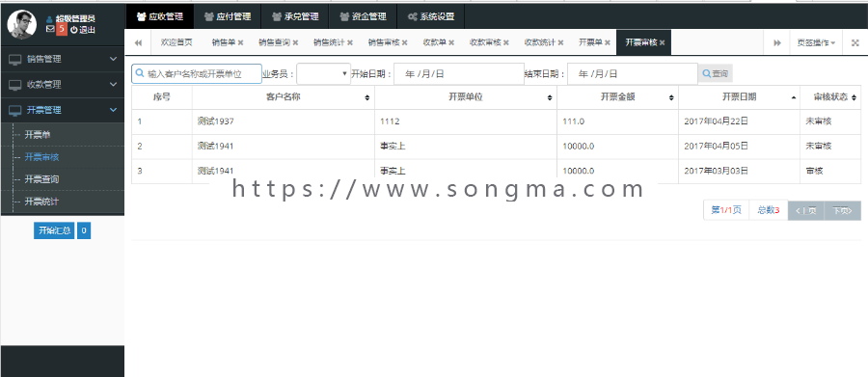Image resolution: width=868 pixels, height=377 pixels.
Task: Open the mail envelope icon
Action: tap(50, 29)
